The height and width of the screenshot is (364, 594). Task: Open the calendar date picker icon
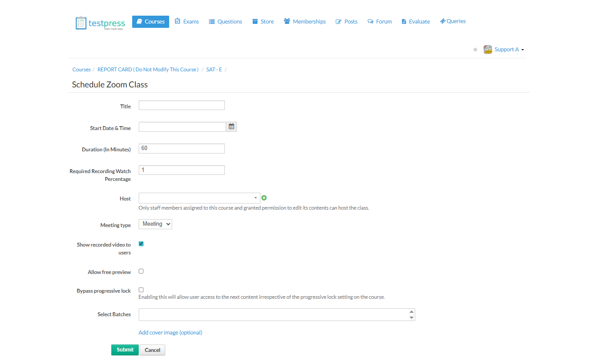click(232, 127)
